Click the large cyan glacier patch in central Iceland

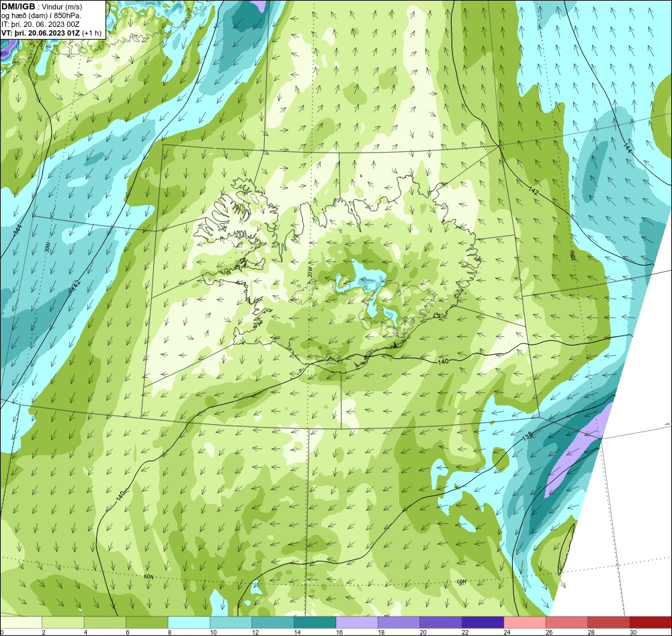pos(364,276)
